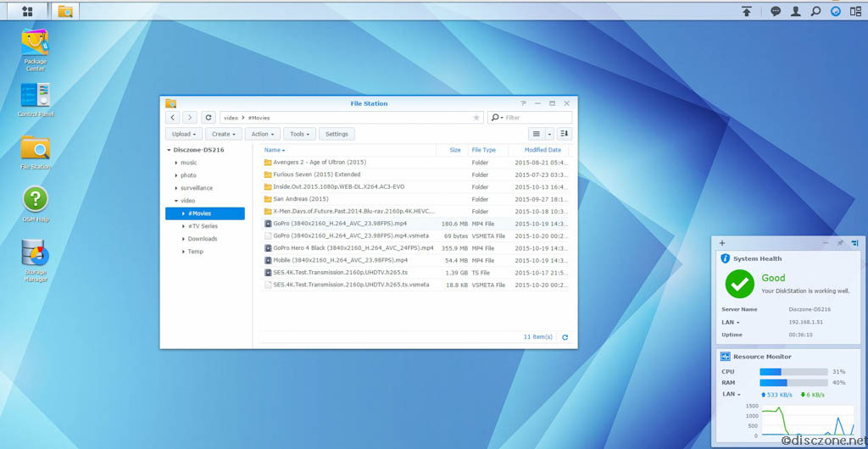Sort by File Type column header

point(484,150)
